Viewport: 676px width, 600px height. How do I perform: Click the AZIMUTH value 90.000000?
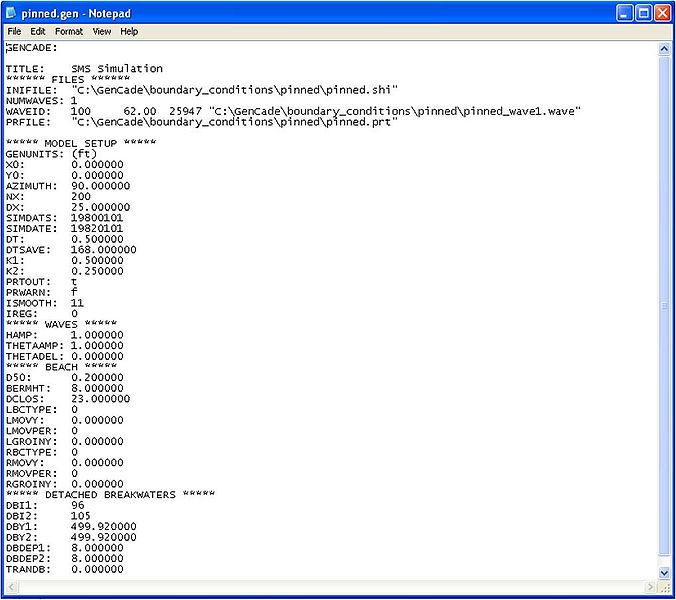pyautogui.click(x=100, y=186)
